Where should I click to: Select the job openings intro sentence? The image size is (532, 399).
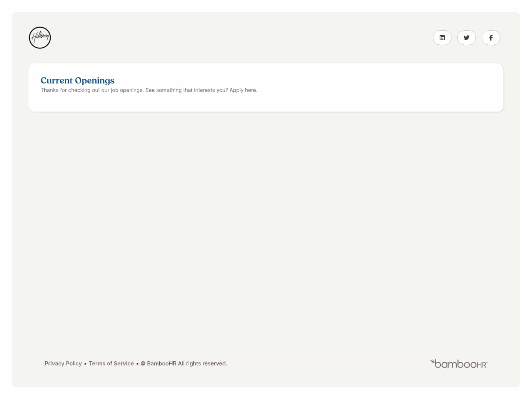[x=149, y=90]
